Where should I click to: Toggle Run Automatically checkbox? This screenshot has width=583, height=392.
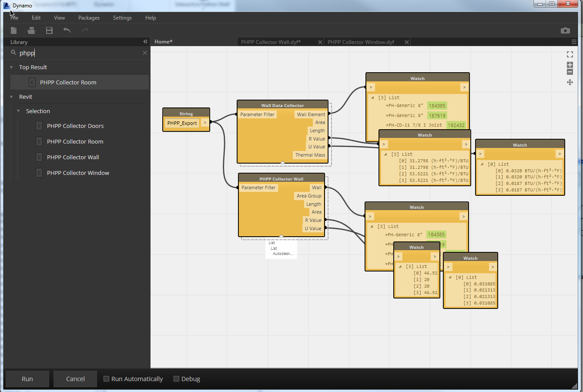click(106, 379)
